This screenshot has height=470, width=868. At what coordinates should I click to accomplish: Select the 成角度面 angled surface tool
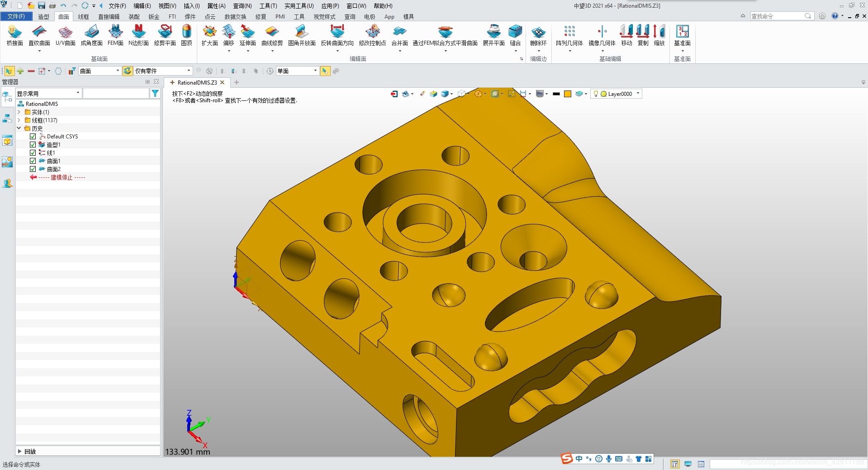(x=92, y=35)
